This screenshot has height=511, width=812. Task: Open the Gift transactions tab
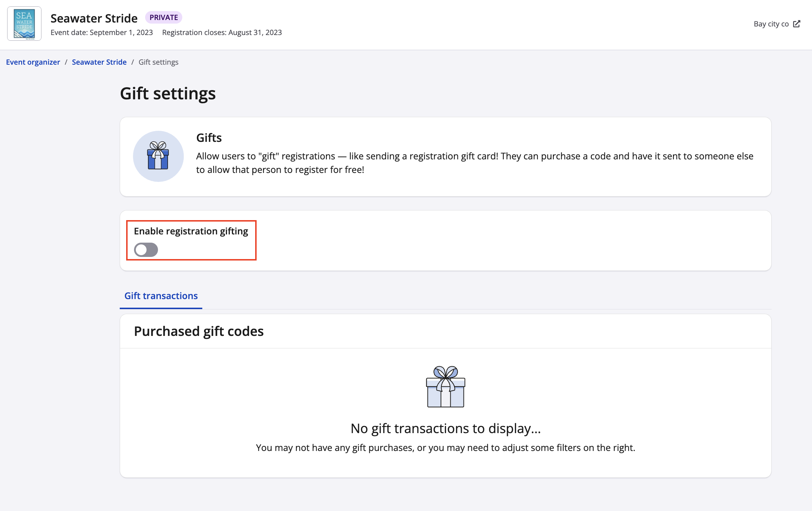[x=161, y=296]
